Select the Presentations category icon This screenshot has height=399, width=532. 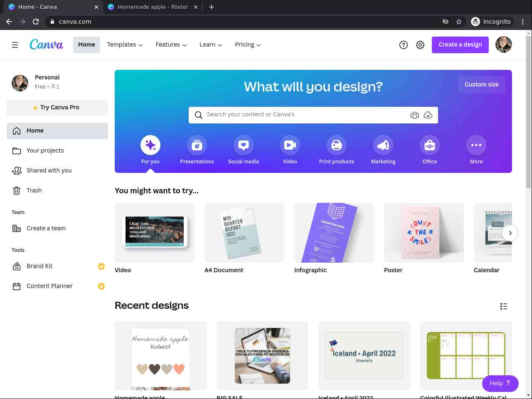click(x=197, y=145)
